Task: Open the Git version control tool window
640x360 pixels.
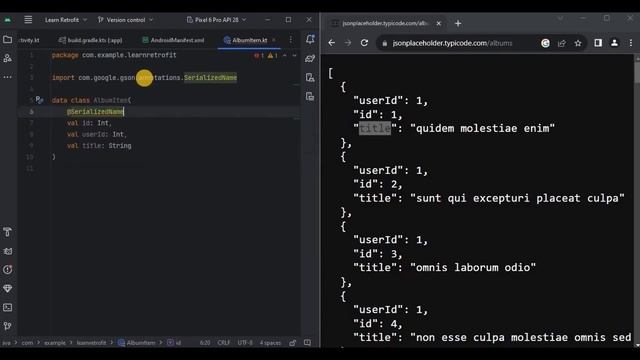Action: 7,326
